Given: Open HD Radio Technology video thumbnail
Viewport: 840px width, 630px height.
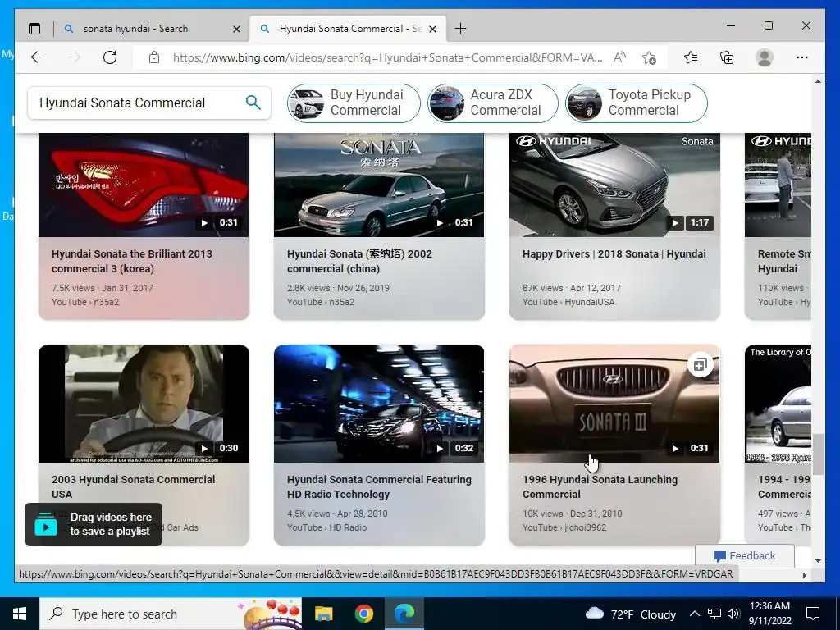Looking at the screenshot, I should [379, 404].
